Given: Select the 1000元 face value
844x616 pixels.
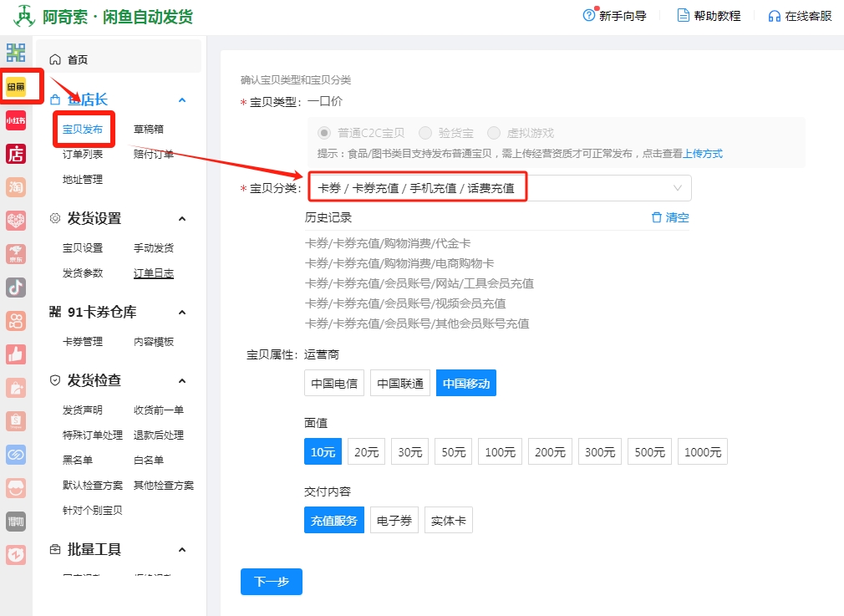Looking at the screenshot, I should click(x=703, y=452).
